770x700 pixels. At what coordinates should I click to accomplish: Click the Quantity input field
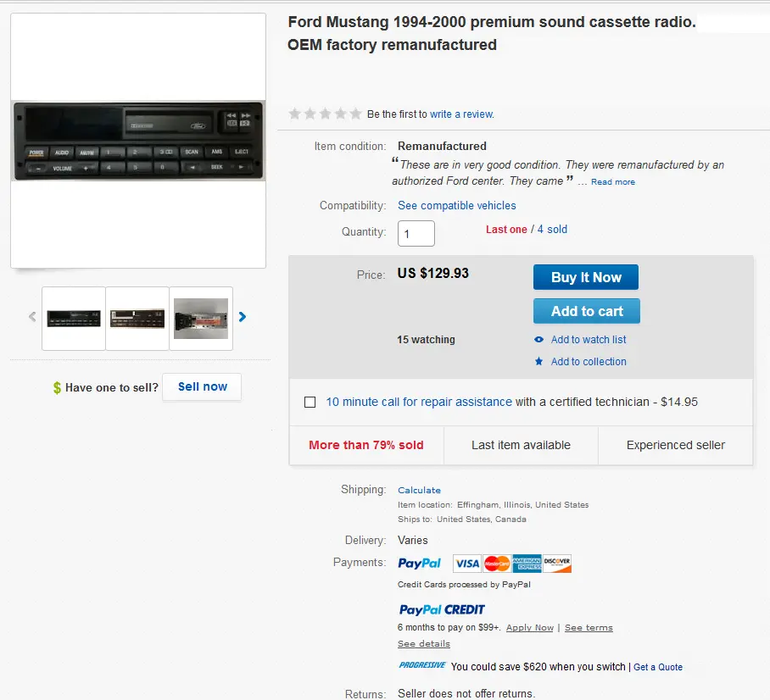pyautogui.click(x=416, y=234)
